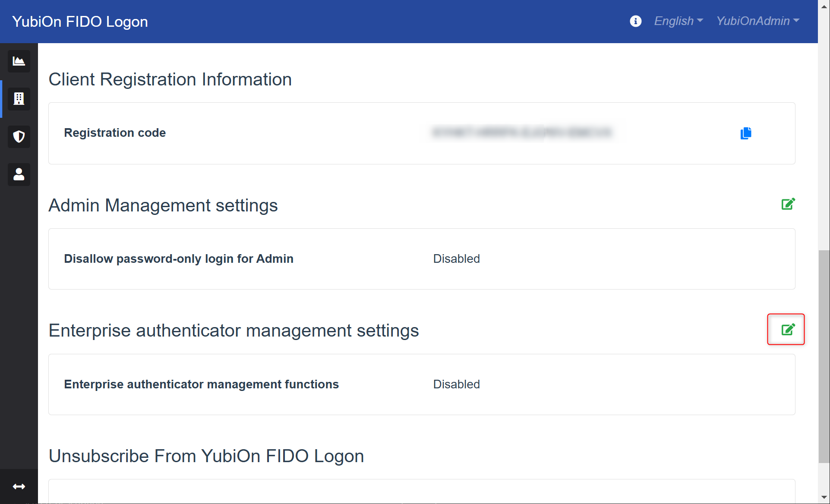The width and height of the screenshot is (830, 504).
Task: Click the information circle icon in header
Action: coord(635,21)
